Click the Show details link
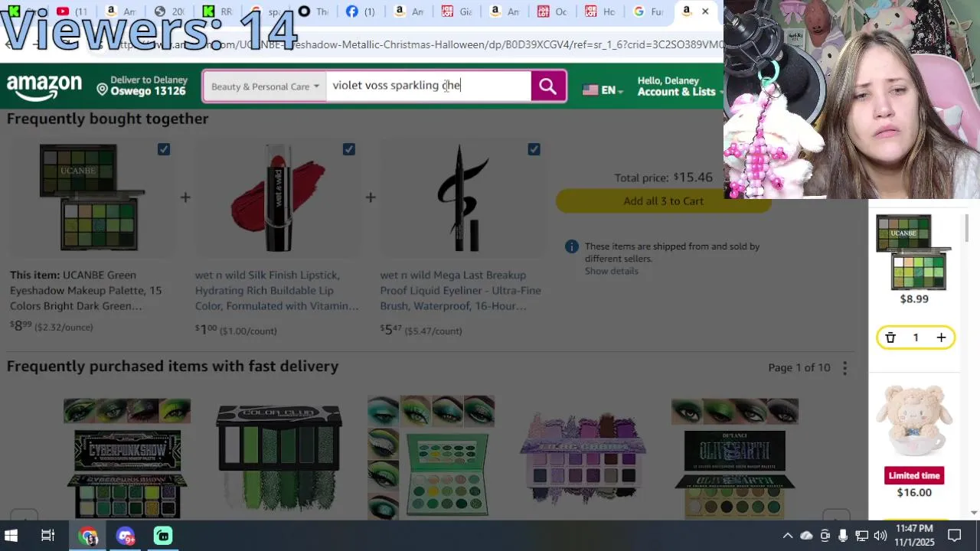 pyautogui.click(x=611, y=271)
